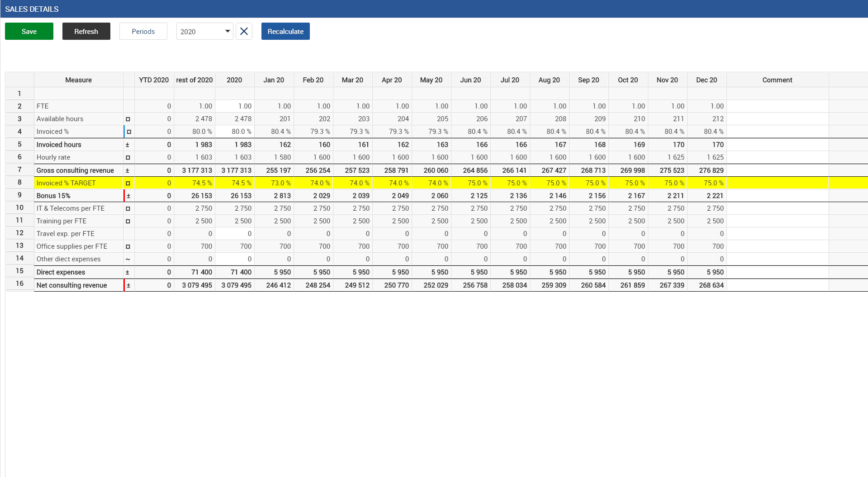Select the Dec 20 Hourly rate cell
This screenshot has width=868, height=477.
coord(707,157)
